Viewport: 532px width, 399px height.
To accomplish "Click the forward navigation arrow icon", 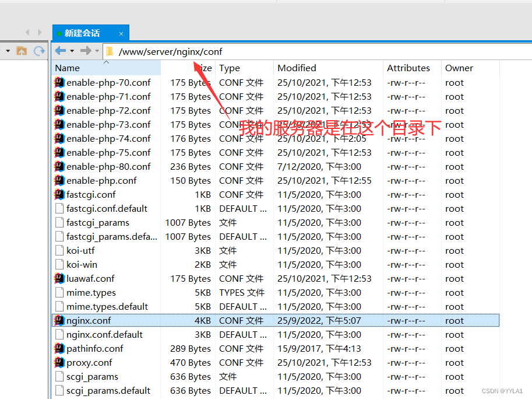I will (x=86, y=51).
